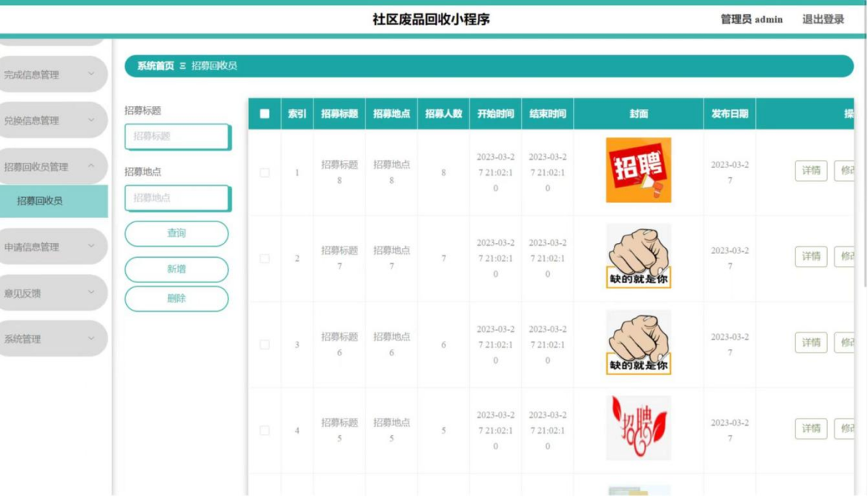Viewport: 868px width, 497px height.
Task: Click the 招募人数 column header
Action: (443, 113)
